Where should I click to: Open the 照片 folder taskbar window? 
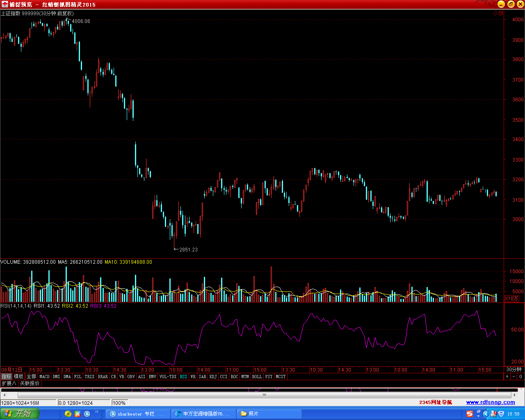coord(269,414)
